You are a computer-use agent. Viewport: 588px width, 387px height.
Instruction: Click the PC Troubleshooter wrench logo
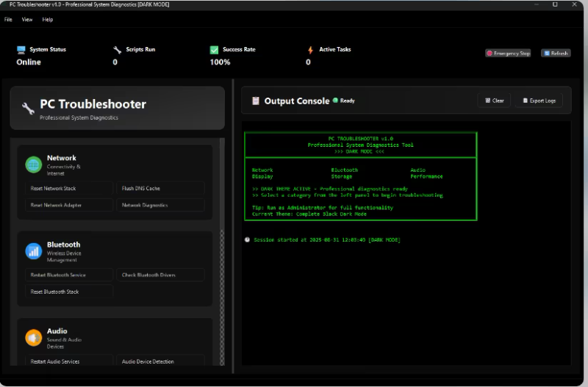[28, 109]
